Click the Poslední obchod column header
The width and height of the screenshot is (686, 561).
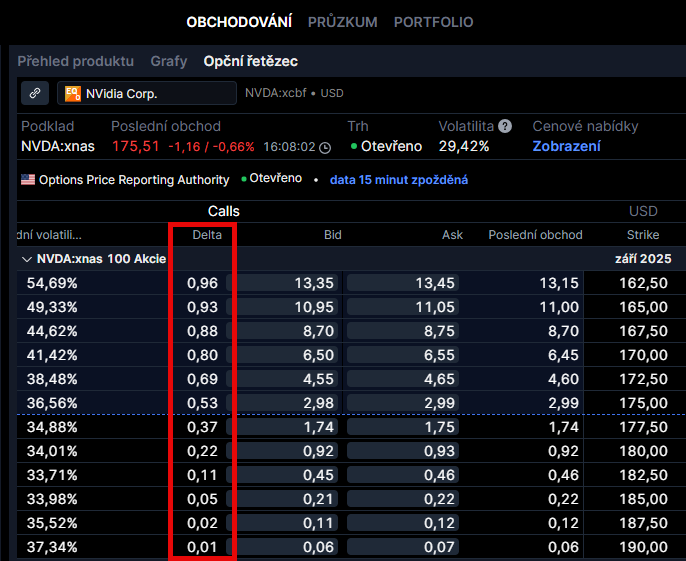coord(536,235)
